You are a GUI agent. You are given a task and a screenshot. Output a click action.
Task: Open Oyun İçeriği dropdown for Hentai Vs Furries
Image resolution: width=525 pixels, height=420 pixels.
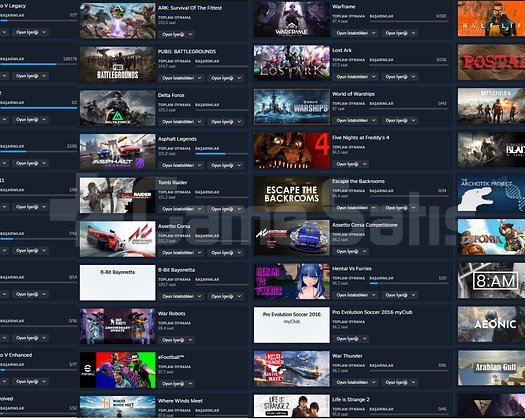click(399, 295)
